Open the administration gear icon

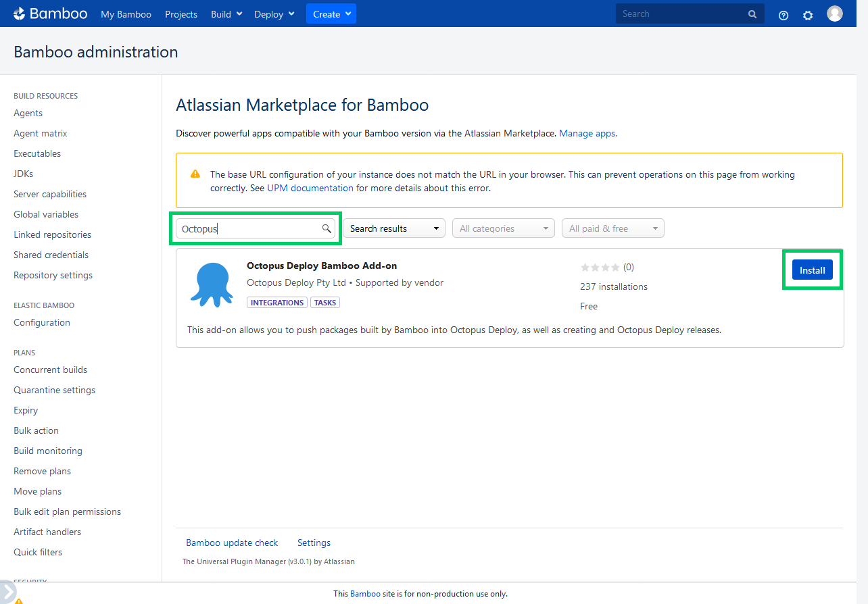click(x=808, y=15)
